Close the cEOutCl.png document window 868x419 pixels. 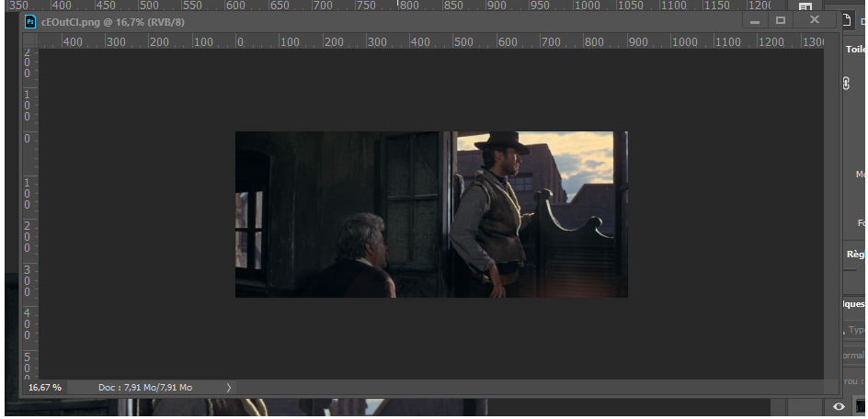coord(814,20)
